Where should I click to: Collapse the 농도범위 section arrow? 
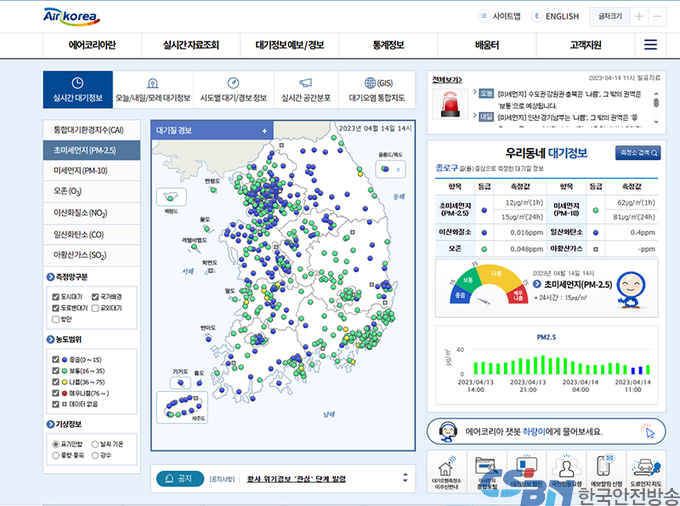50,339
